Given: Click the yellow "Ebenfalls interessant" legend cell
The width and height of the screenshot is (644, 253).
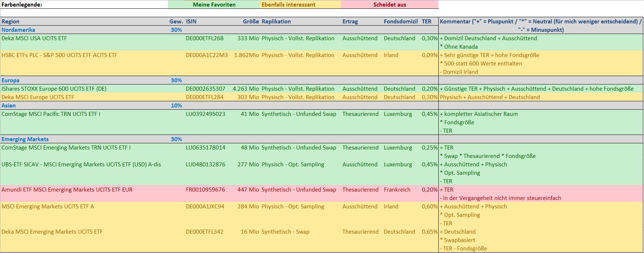Looking at the screenshot, I should pyautogui.click(x=288, y=5).
